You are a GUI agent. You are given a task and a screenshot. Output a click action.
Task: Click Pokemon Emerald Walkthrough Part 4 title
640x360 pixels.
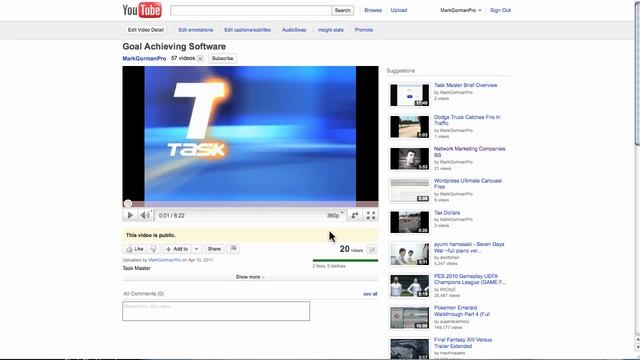(462, 311)
